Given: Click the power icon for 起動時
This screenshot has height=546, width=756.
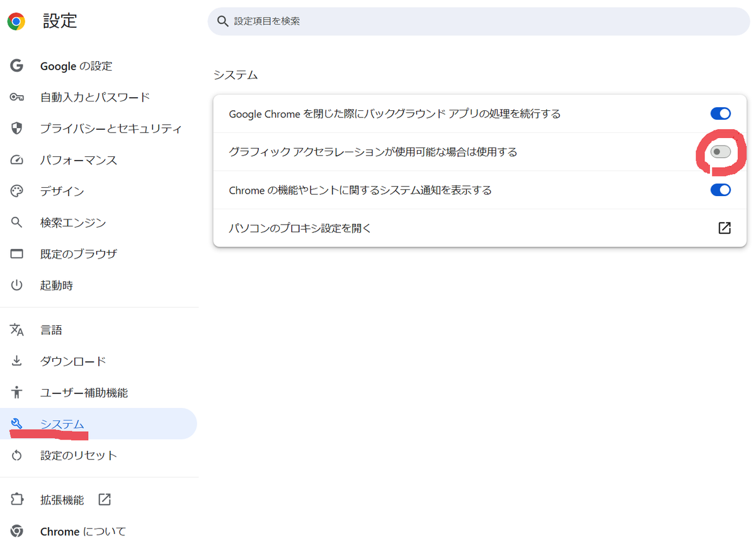Looking at the screenshot, I should click(x=16, y=286).
